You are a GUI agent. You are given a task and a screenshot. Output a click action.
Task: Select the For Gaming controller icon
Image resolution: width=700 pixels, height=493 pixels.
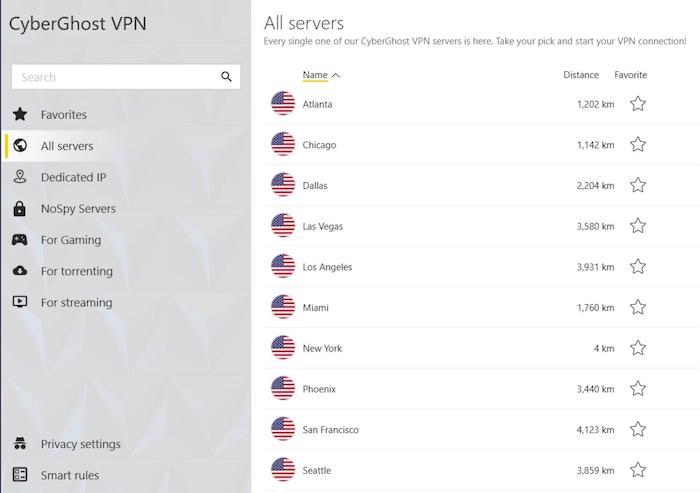tap(20, 240)
